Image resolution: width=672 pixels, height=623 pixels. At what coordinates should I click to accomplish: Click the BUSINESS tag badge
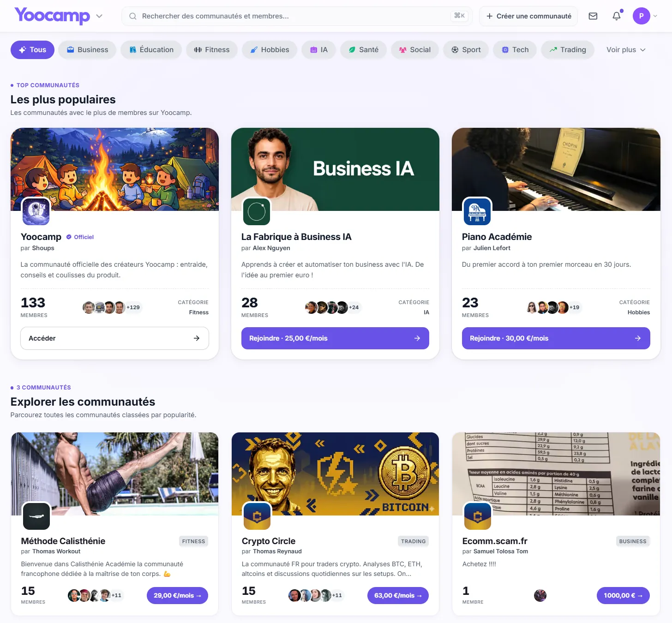coord(633,541)
